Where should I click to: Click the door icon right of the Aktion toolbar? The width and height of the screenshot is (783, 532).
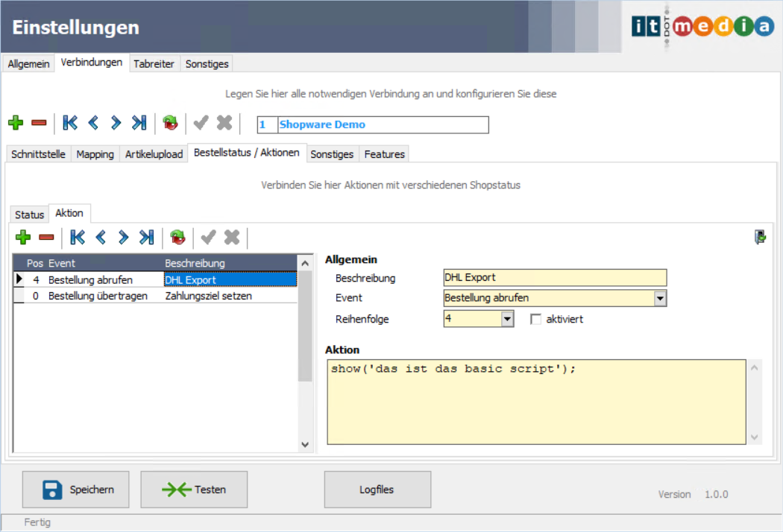point(760,238)
